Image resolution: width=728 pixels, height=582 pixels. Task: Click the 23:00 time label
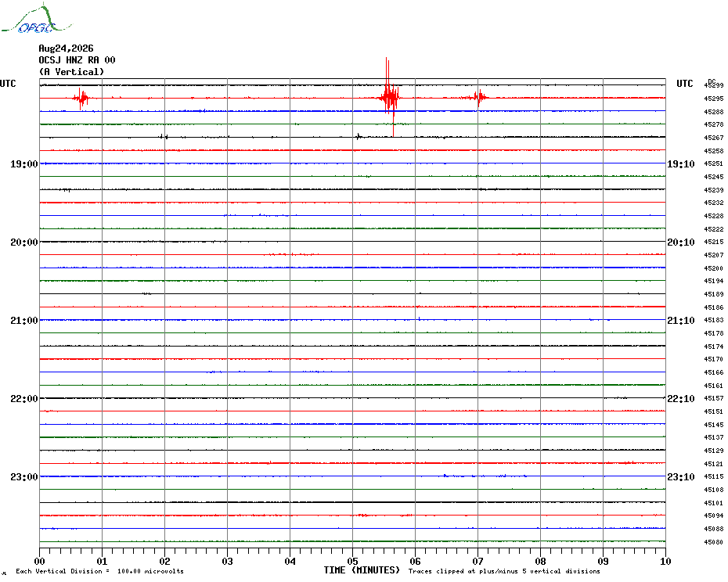point(24,476)
